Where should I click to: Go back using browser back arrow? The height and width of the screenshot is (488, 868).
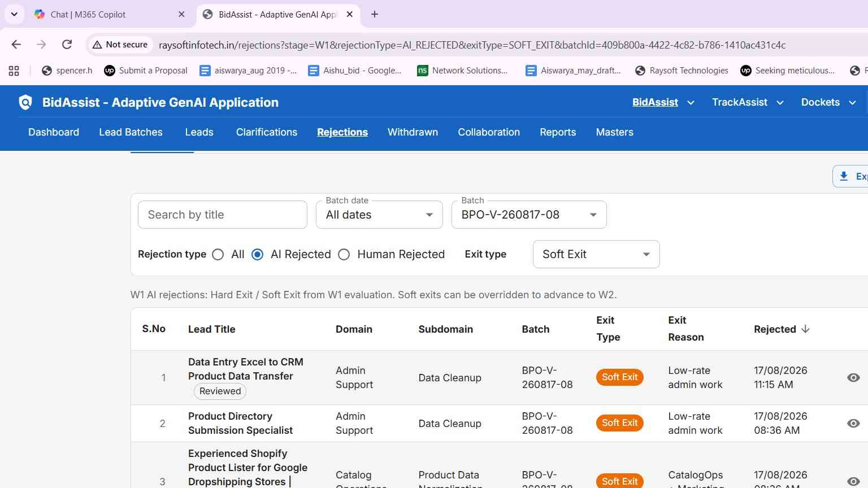click(16, 45)
